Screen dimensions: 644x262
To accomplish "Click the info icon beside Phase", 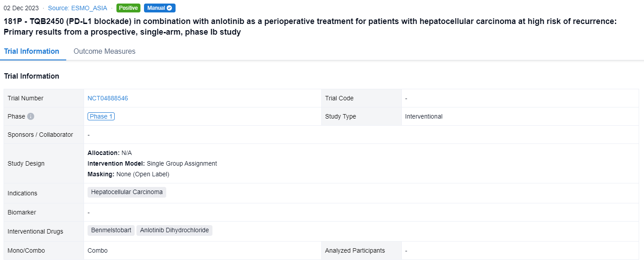I will click(x=31, y=116).
